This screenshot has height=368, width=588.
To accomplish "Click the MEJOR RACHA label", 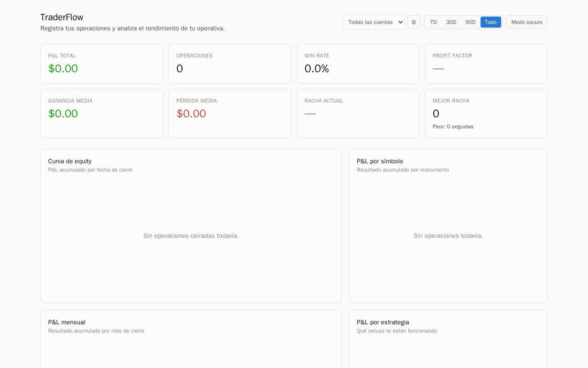I will coord(451,101).
